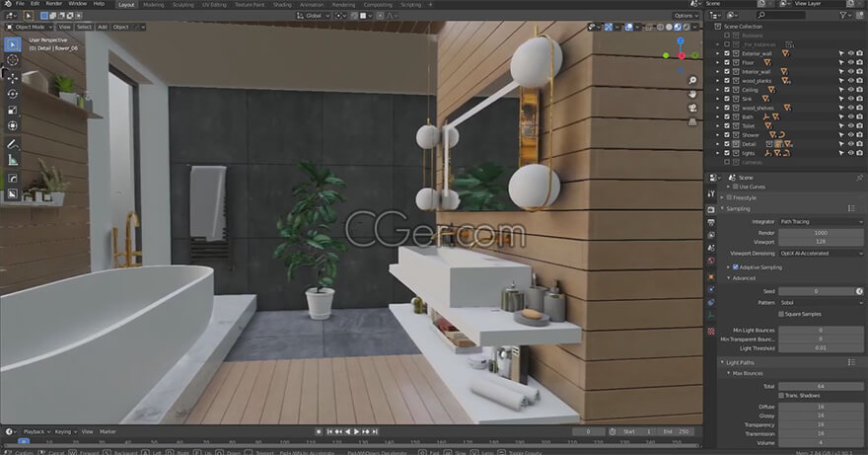Switch perspective/orthographic with the grid icon
The image size is (868, 455).
coord(692,121)
